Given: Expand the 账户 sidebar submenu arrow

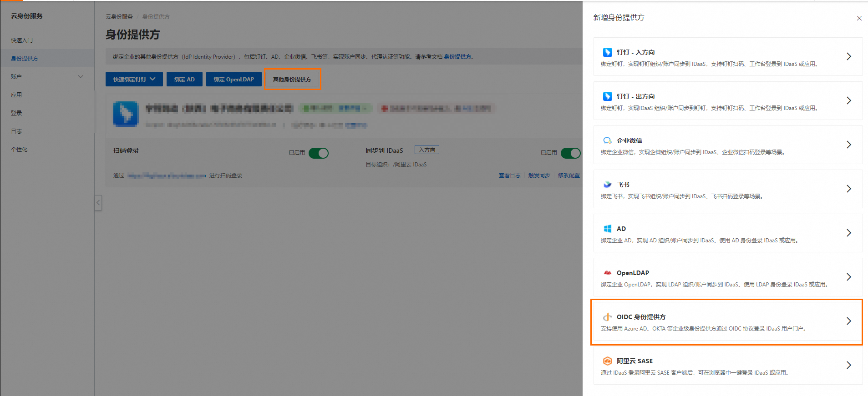Looking at the screenshot, I should click(81, 76).
